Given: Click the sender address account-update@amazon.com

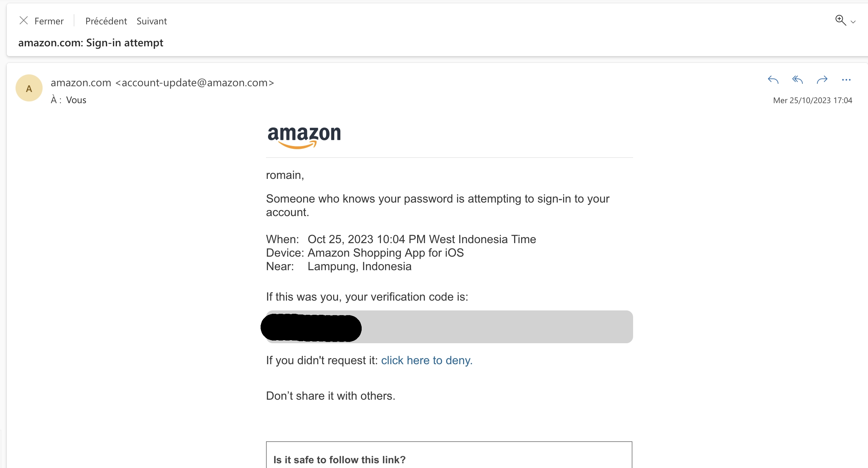Looking at the screenshot, I should pos(195,83).
